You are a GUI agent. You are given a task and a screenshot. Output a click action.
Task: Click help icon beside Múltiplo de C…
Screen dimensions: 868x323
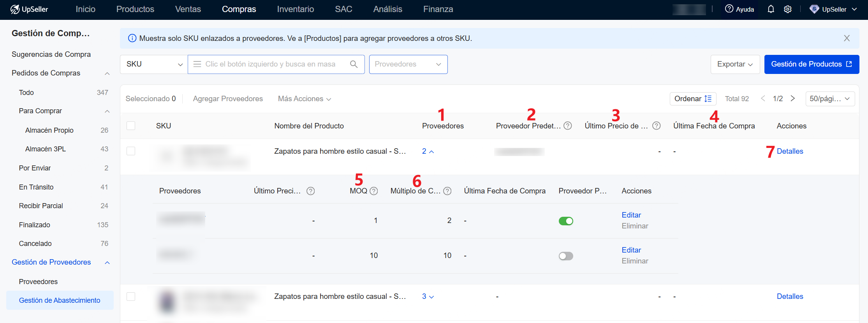(x=447, y=191)
